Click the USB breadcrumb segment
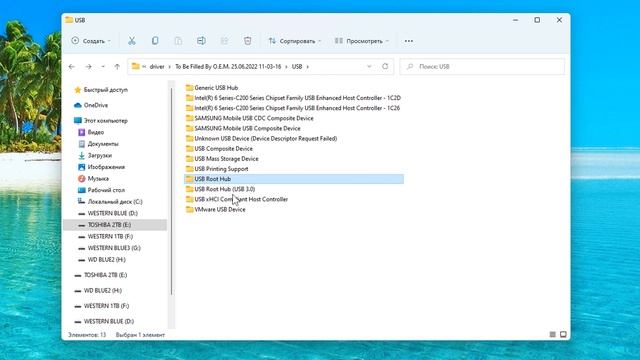Image resolution: width=640 pixels, height=360 pixels. coord(297,67)
